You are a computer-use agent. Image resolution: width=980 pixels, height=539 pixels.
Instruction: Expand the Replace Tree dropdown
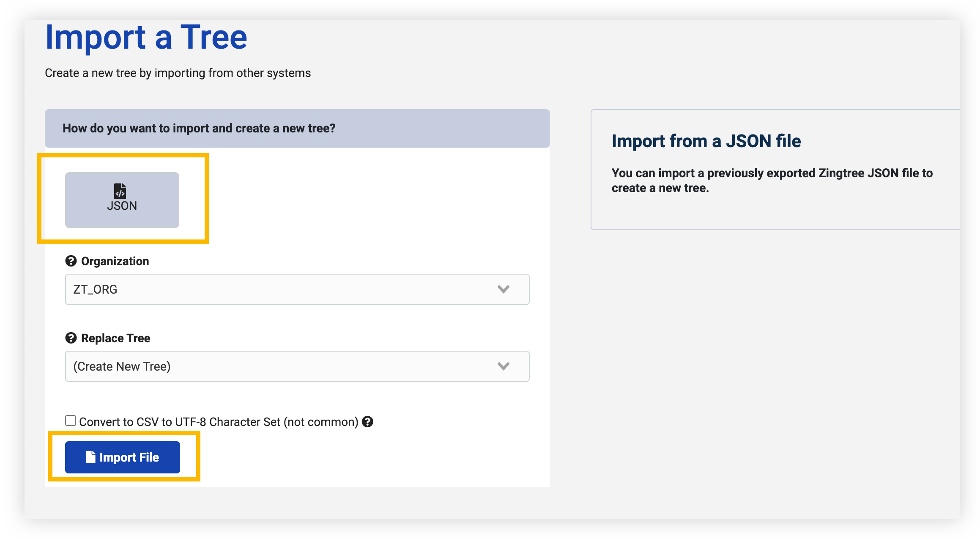(x=503, y=366)
